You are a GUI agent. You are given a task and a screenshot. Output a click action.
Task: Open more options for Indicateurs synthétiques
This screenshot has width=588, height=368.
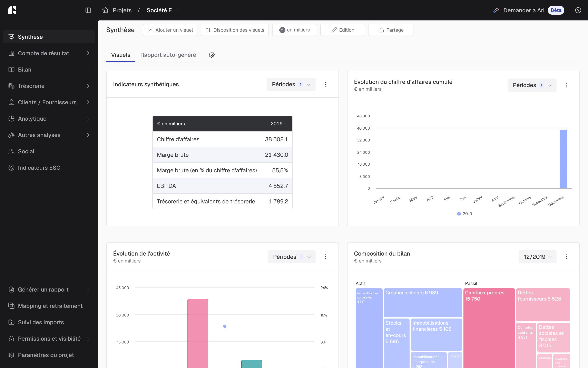325,84
